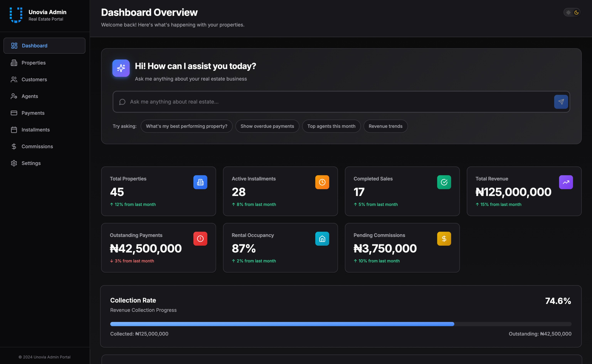The image size is (592, 364).
Task: Click the Collection Rate progress bar
Action: coord(340,324)
